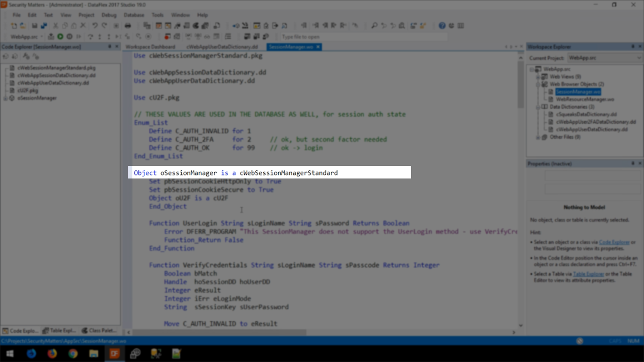Viewport: 644px width, 362px height.
Task: Click the green Run program icon
Action: point(60,37)
